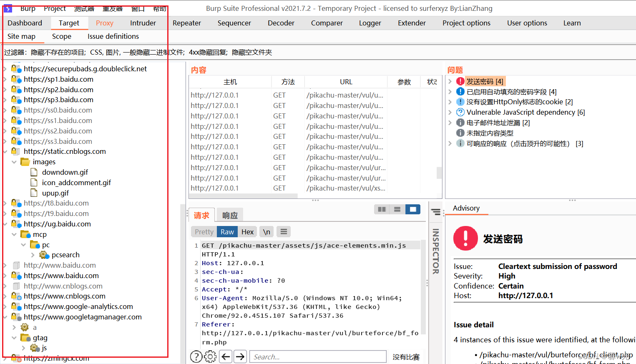This screenshot has width=636, height=364.
Task: Select combined tab layout icon
Action: click(413, 209)
